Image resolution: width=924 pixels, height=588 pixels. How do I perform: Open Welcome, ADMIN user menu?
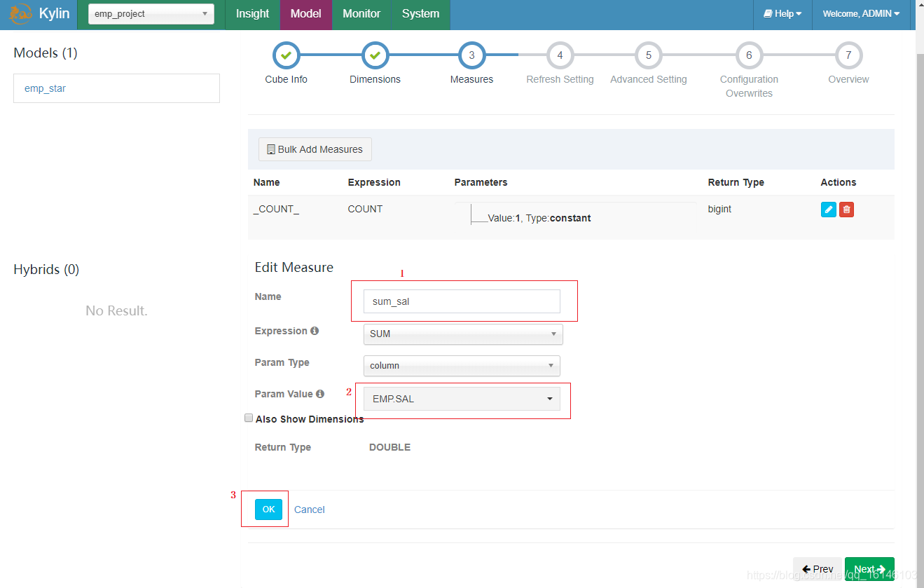click(861, 14)
